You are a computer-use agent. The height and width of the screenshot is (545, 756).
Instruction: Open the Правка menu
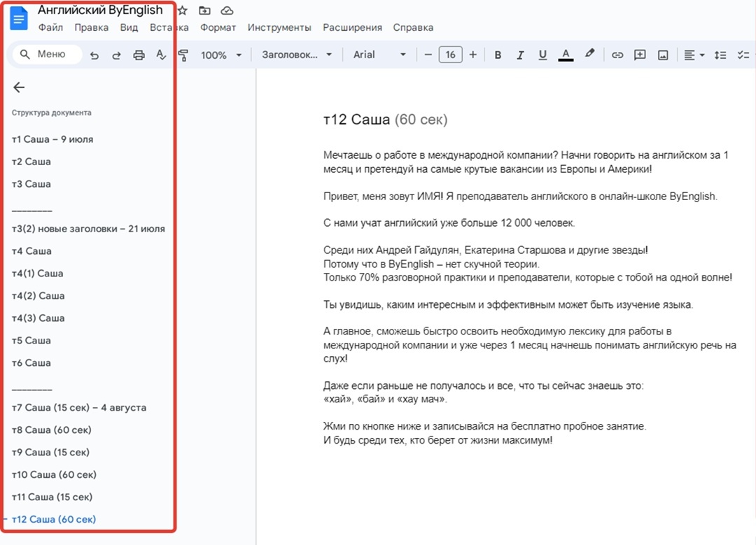(x=91, y=27)
